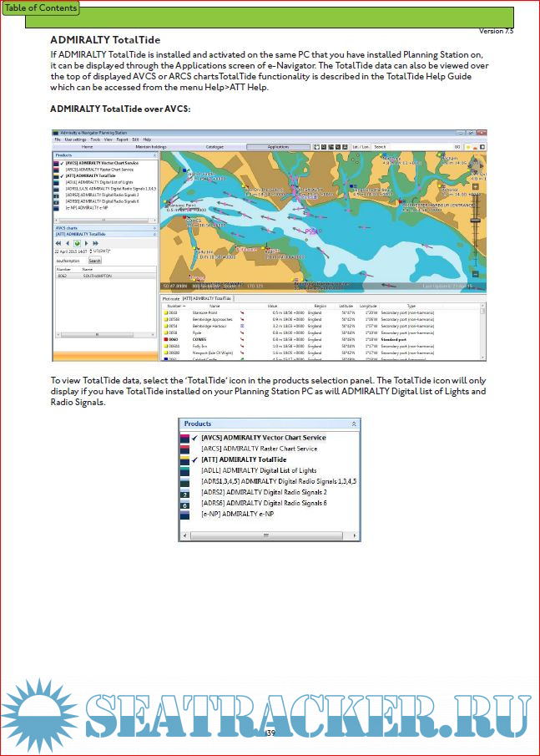Click the ADRS1,3,4,5 Digital Radio Signals icon
The width and height of the screenshot is (540, 756).
click(185, 481)
